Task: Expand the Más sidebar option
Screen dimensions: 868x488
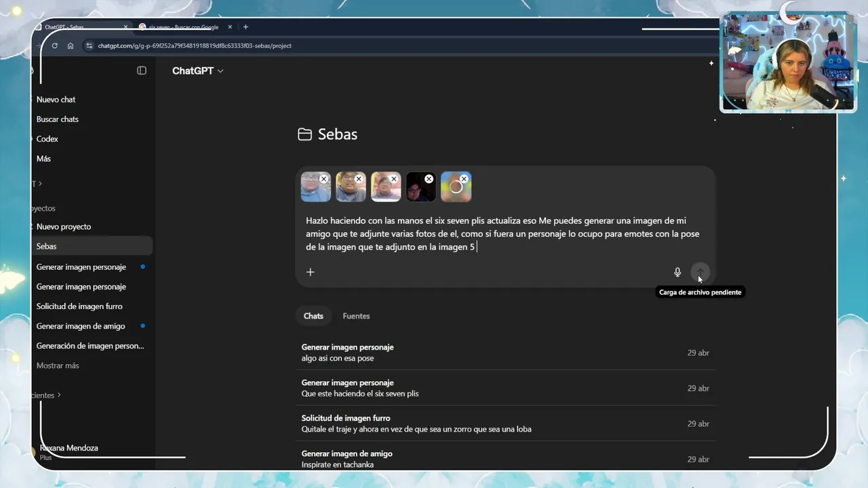Action: pyautogui.click(x=43, y=159)
